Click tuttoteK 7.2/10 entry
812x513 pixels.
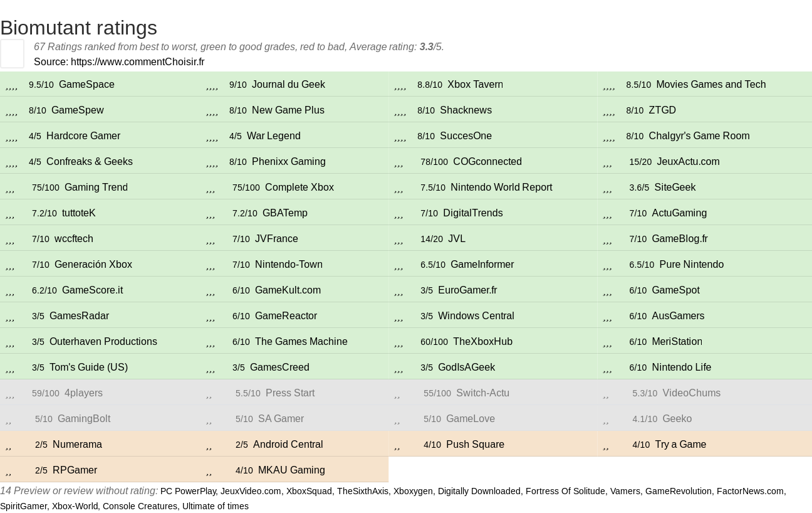(79, 213)
